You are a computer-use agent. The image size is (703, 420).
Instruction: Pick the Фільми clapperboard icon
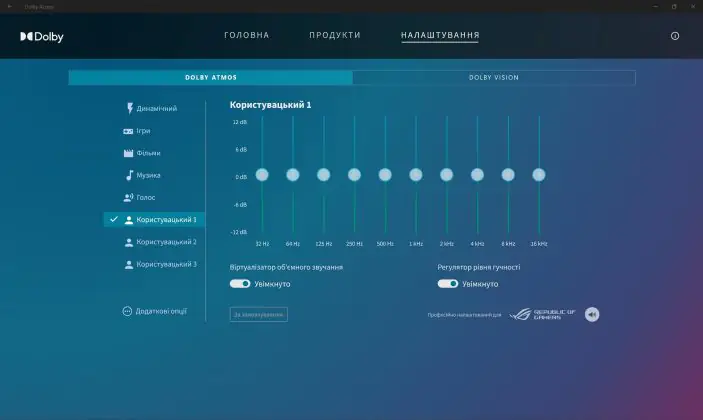(x=128, y=153)
